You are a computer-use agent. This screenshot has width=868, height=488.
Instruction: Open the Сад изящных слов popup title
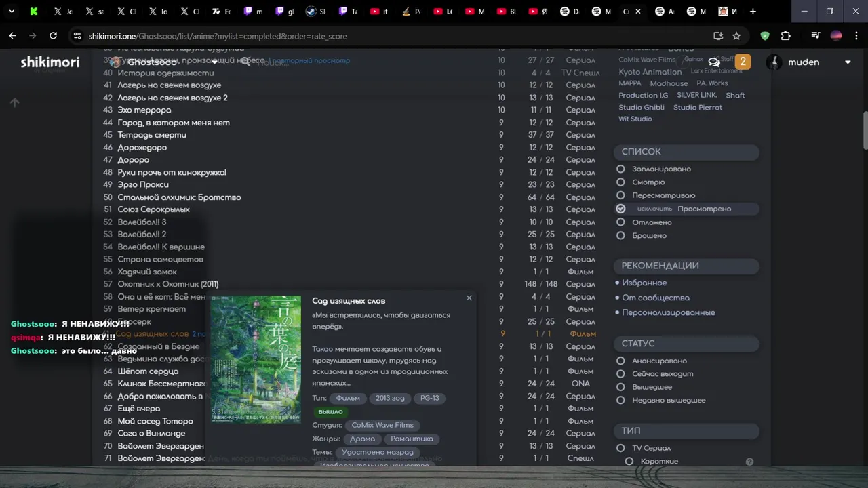point(349,300)
